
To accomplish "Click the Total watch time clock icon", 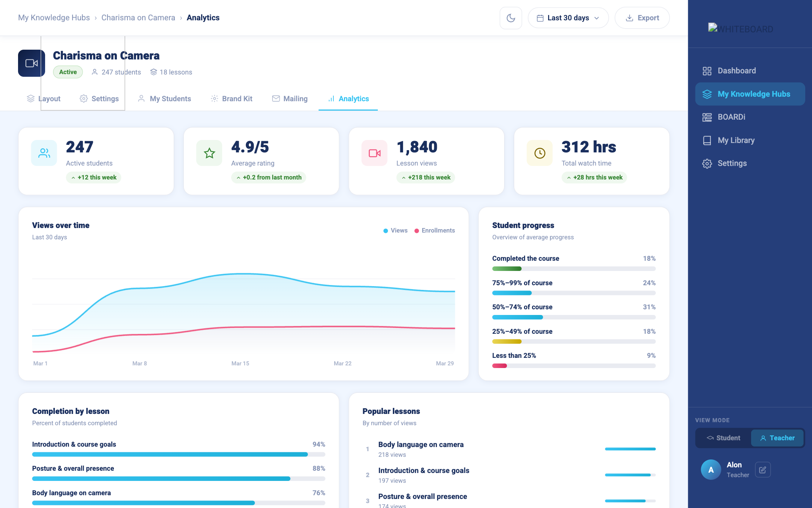I will (540, 153).
